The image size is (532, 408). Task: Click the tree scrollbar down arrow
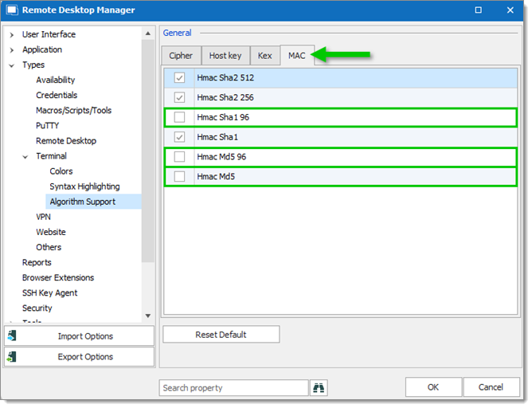point(148,316)
